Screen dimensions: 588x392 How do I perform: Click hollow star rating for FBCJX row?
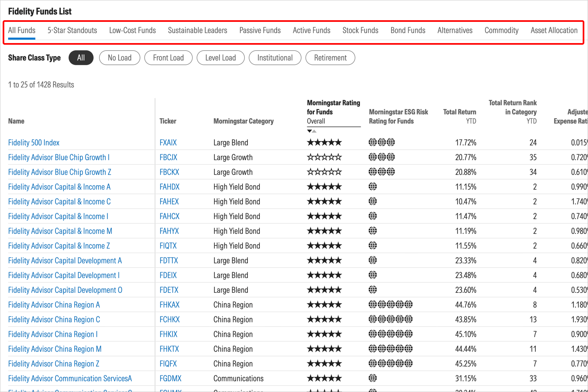point(324,157)
